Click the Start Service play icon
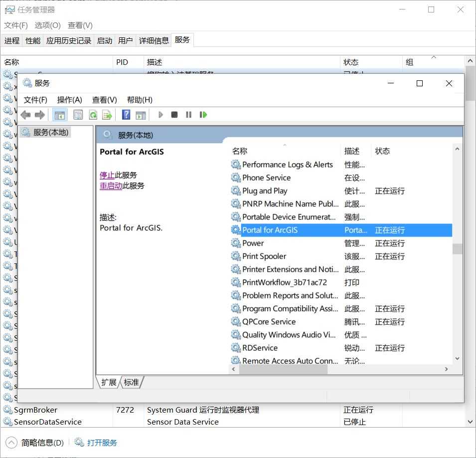This screenshot has width=476, height=458. 160,115
